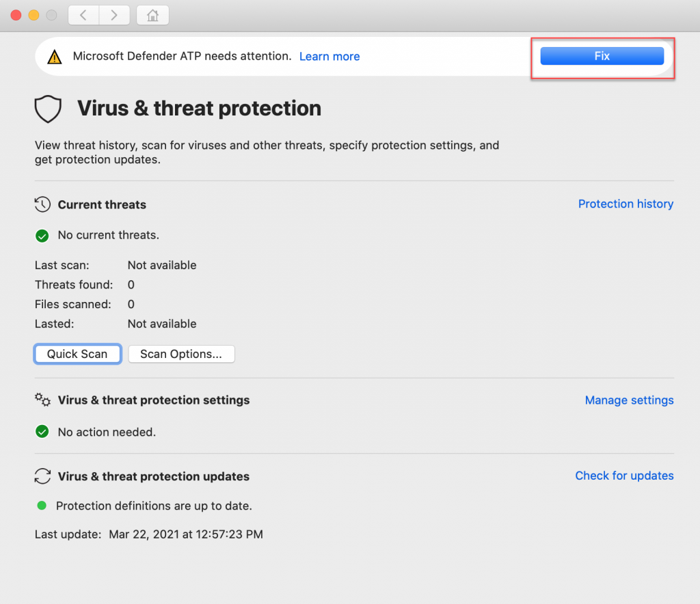The height and width of the screenshot is (604, 700).
Task: Click the Current threats clock history icon
Action: [x=42, y=205]
